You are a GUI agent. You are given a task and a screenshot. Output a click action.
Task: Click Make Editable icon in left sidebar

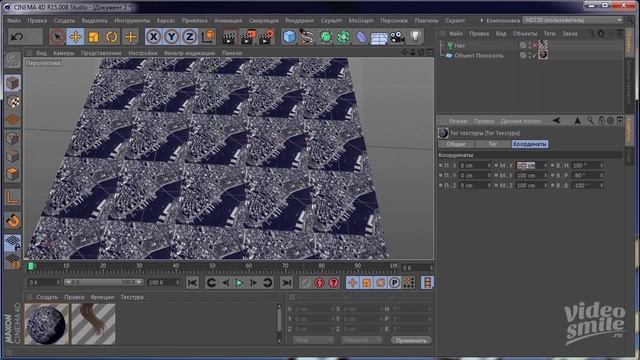[13, 60]
